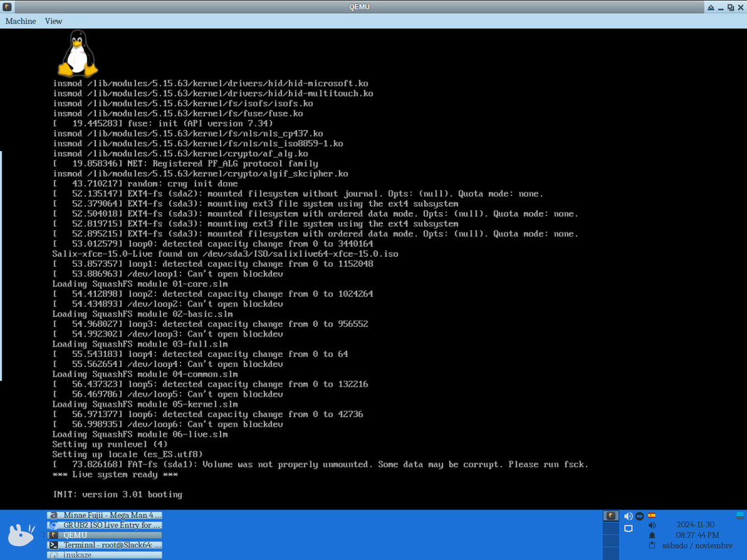Click the Terminal icon in the taskbar
Viewport: 747px width, 560px height.
click(54, 545)
